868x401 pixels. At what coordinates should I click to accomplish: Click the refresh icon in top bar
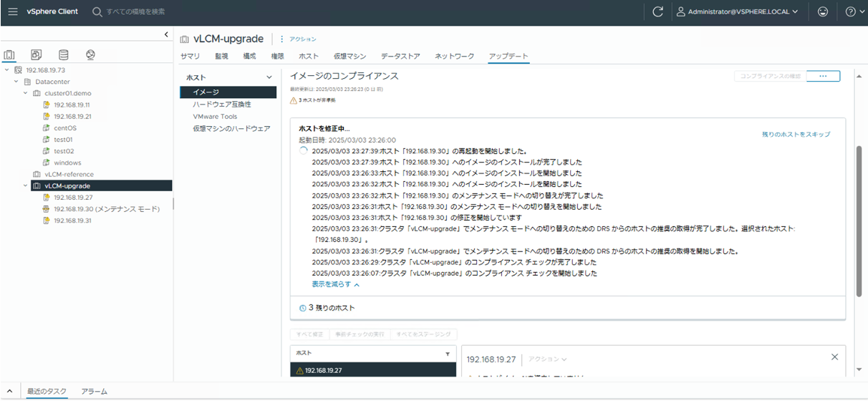point(657,12)
